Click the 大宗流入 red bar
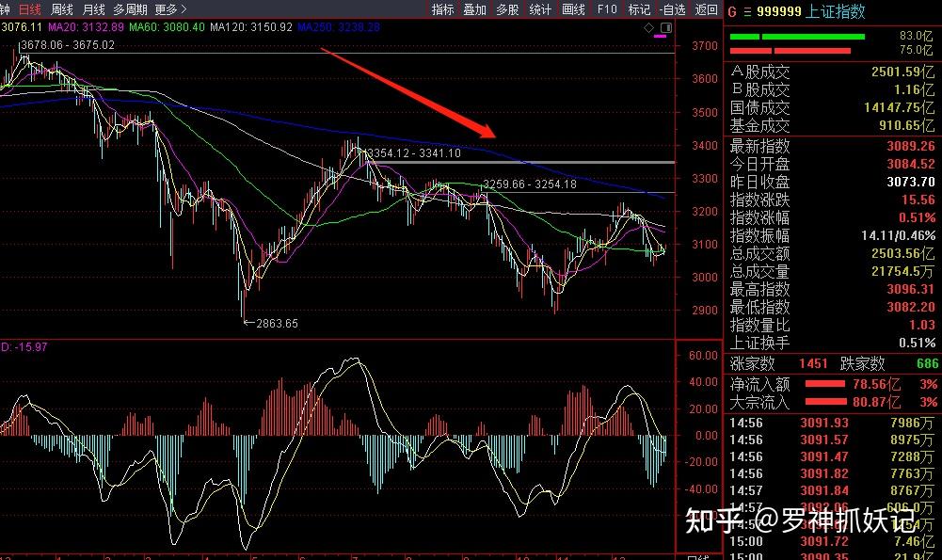This screenshot has width=942, height=560. pyautogui.click(x=825, y=402)
